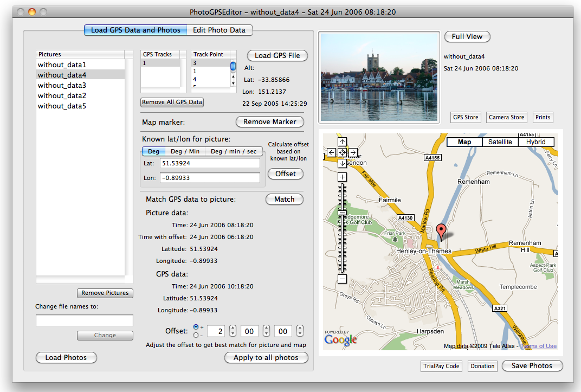The height and width of the screenshot is (392, 581).
Task: Click the offset minutes stepper
Action: tap(266, 331)
